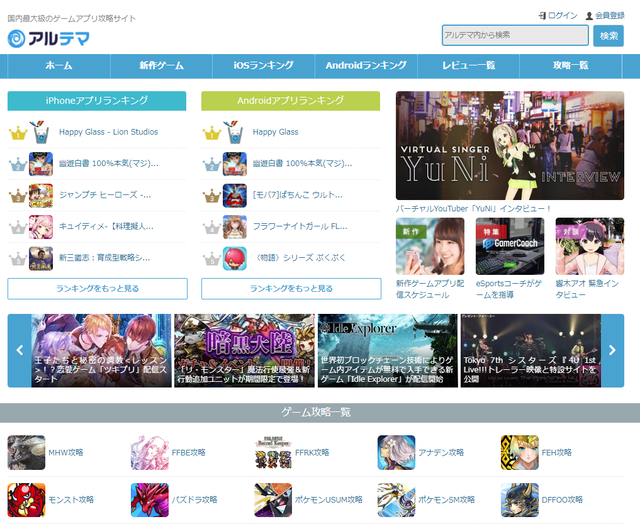This screenshot has height=524, width=640.
Task: Open the YuNi Virtual Singer interview banner
Action: pyautogui.click(x=510, y=145)
